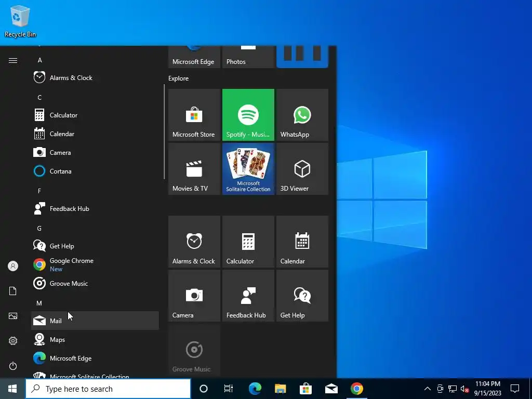
Task: Open the notification center icon
Action: pos(515,389)
